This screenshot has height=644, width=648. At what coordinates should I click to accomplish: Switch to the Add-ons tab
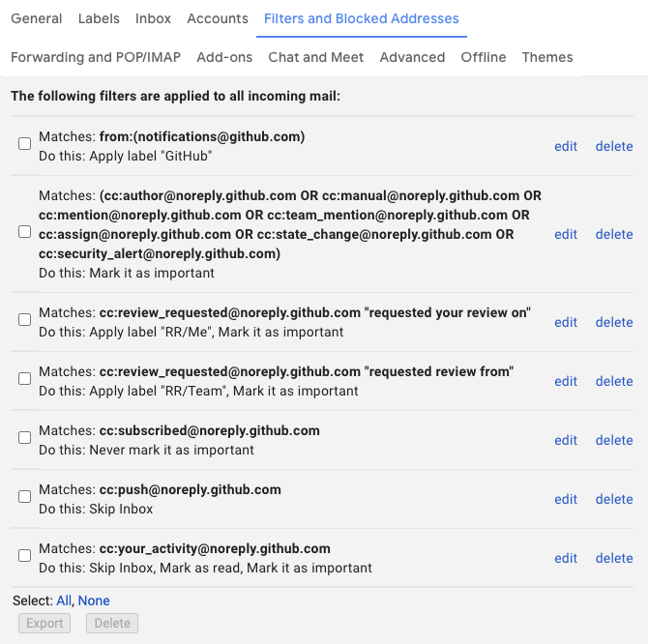click(224, 57)
